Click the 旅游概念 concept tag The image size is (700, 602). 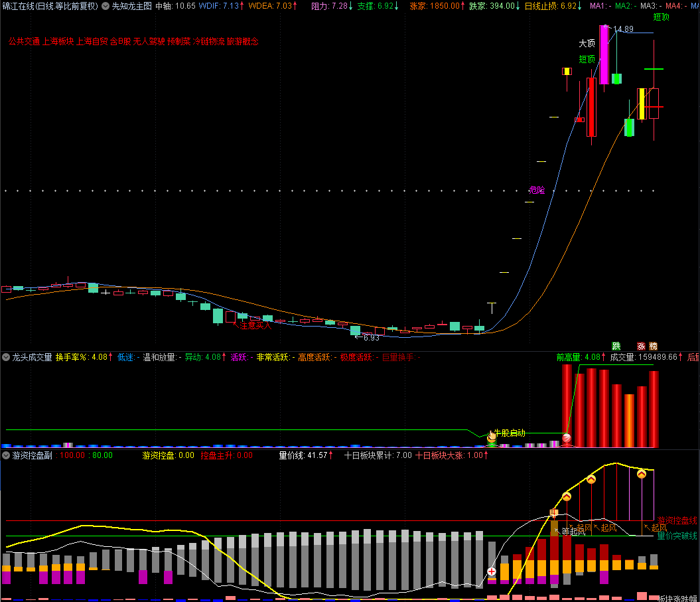pos(243,41)
